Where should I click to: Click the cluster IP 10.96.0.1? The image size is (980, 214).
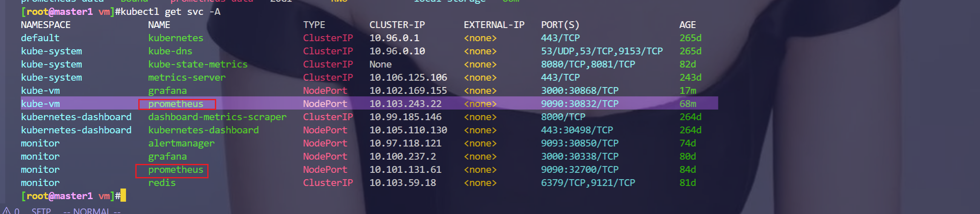(394, 38)
